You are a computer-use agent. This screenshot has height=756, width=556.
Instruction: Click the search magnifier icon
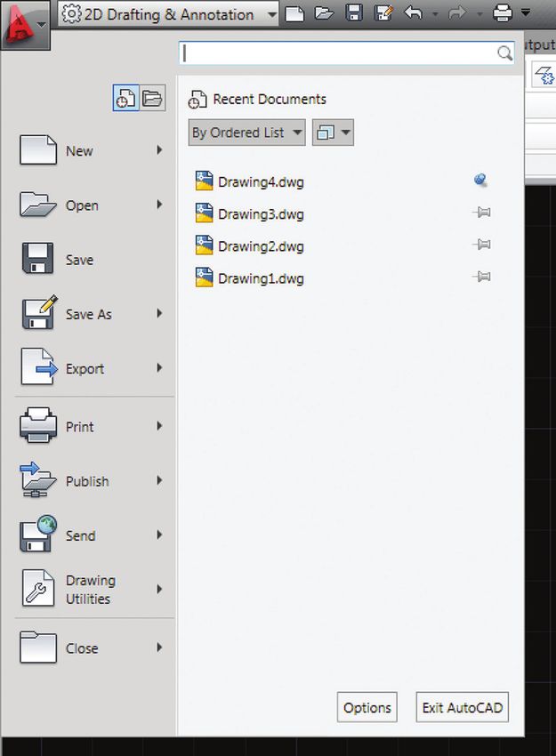pyautogui.click(x=504, y=52)
